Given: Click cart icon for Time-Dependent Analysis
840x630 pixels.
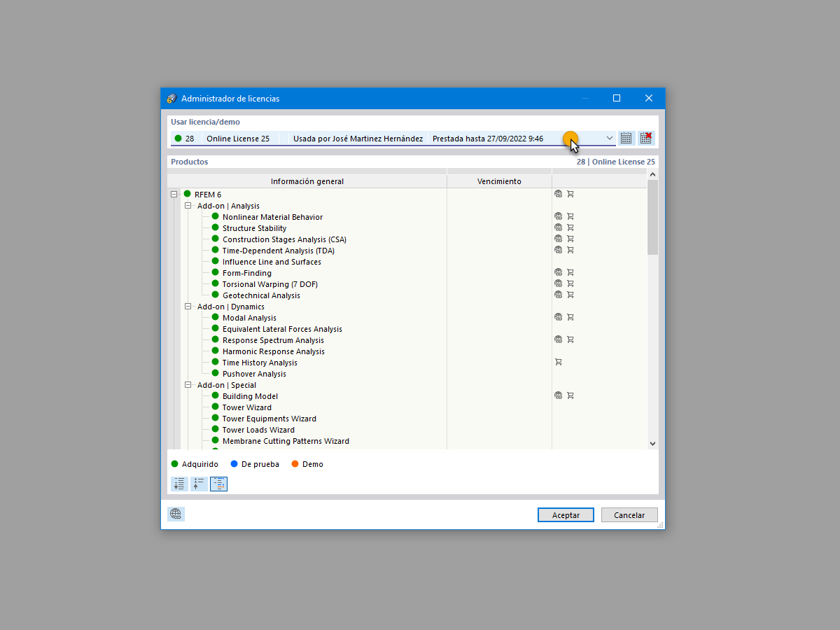Looking at the screenshot, I should (x=570, y=250).
